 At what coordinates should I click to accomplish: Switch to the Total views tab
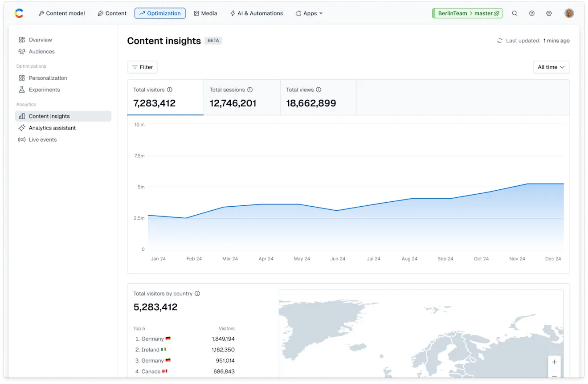tap(318, 98)
